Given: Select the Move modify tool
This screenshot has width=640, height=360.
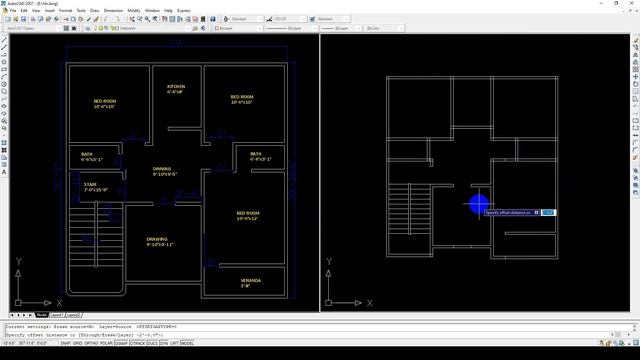Looking at the screenshot, I should 636,77.
